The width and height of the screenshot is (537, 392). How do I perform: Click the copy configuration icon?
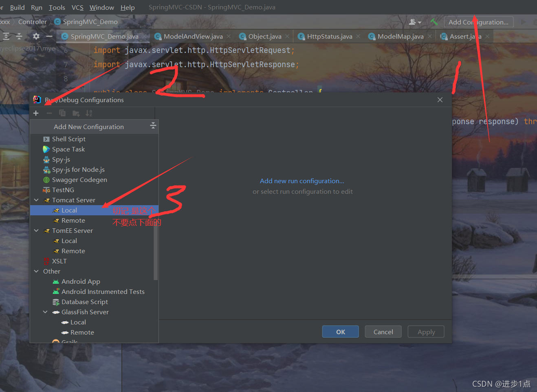(62, 113)
